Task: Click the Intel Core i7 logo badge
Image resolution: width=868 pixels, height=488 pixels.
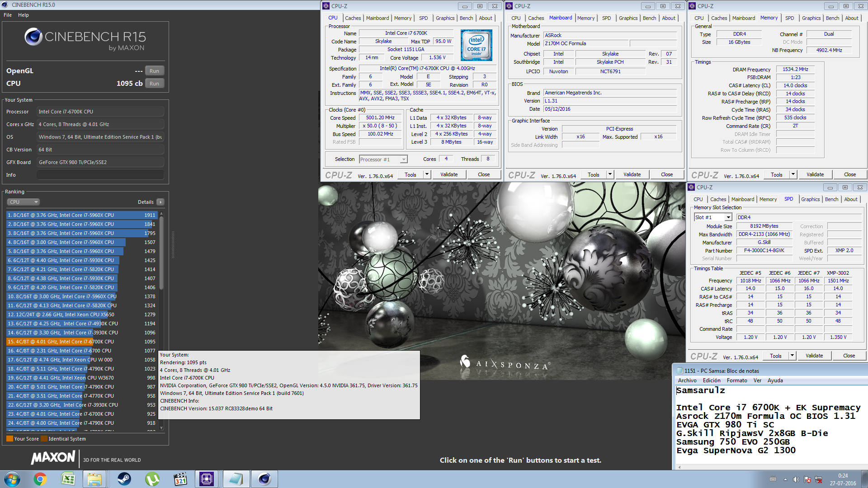Action: click(x=476, y=45)
